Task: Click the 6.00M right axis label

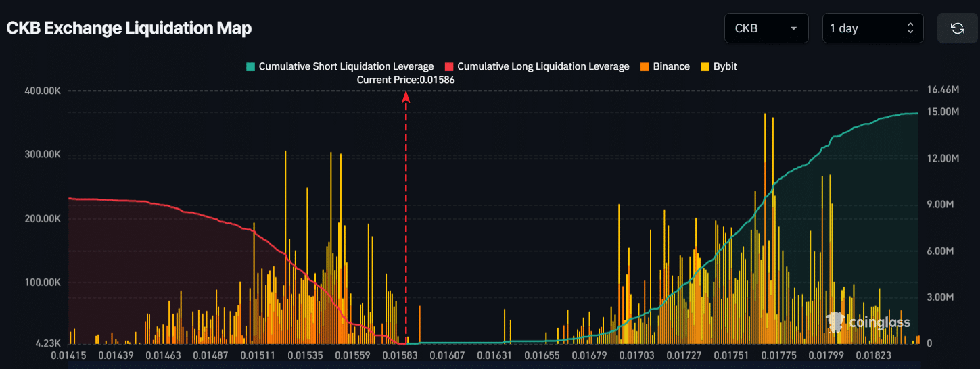Action: (x=941, y=251)
